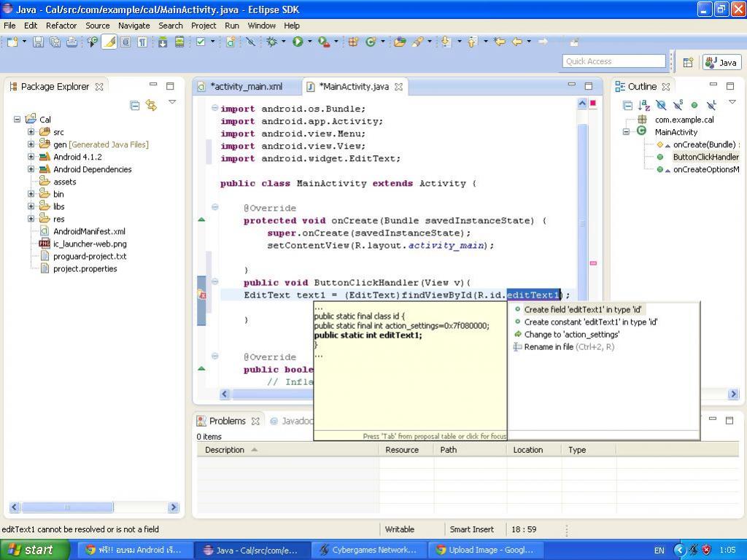Toggle Hide Local Types in Outline

click(x=711, y=105)
